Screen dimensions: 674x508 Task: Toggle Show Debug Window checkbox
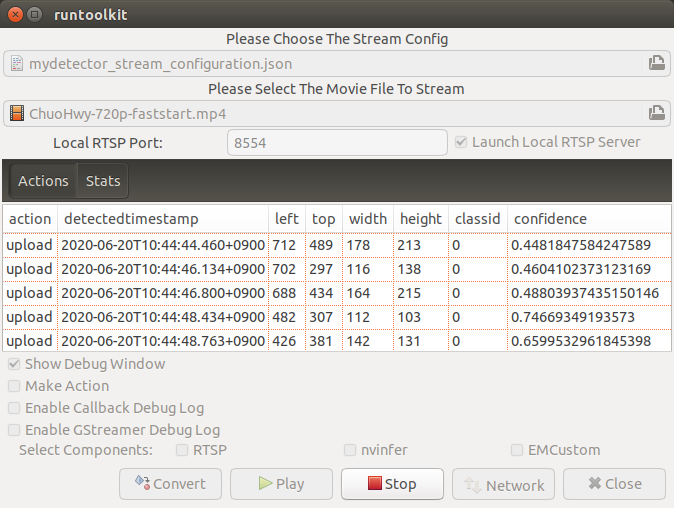14,364
